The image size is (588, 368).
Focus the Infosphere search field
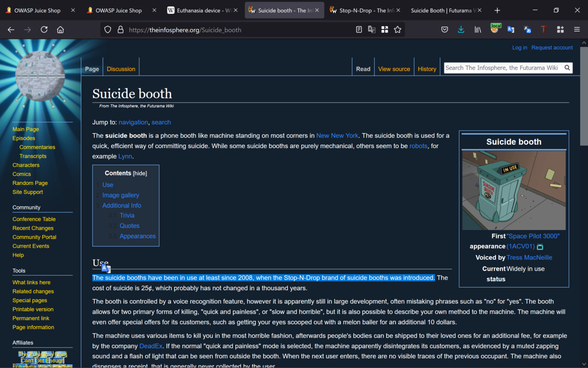tap(503, 68)
